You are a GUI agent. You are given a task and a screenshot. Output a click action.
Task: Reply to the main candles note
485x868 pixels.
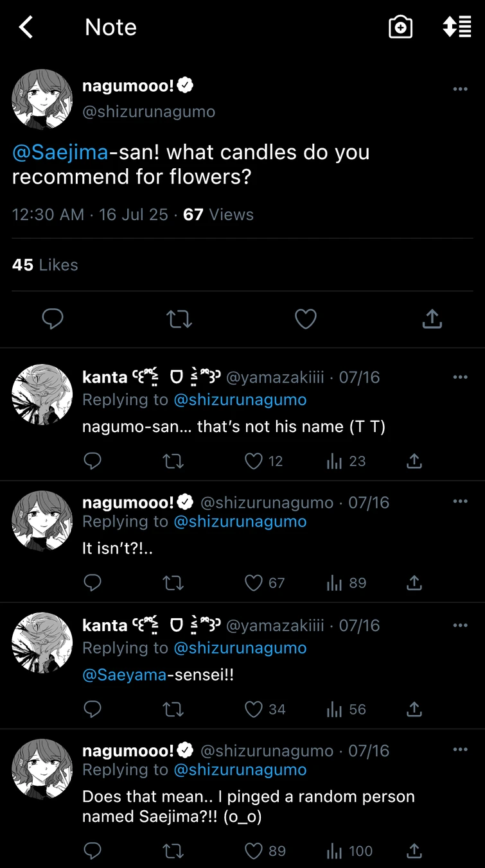pos(53,319)
